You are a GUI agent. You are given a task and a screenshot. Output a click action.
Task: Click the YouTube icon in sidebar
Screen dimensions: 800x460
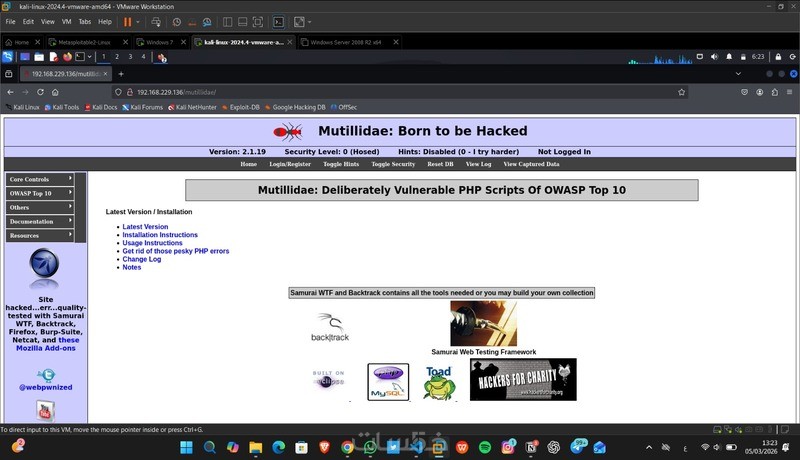[x=45, y=411]
